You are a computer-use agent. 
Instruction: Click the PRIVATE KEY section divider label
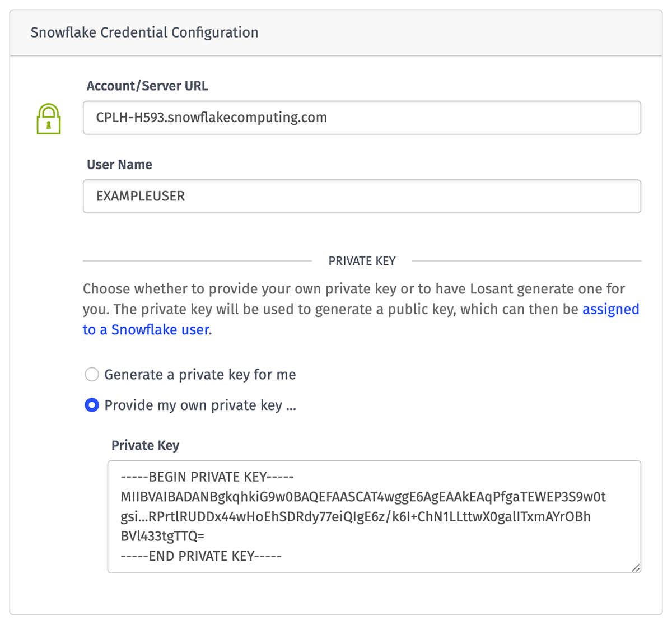tap(361, 260)
